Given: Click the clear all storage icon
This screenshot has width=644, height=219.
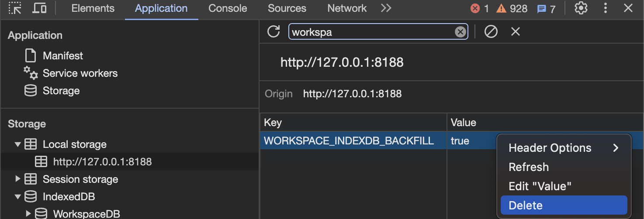Looking at the screenshot, I should [x=491, y=31].
